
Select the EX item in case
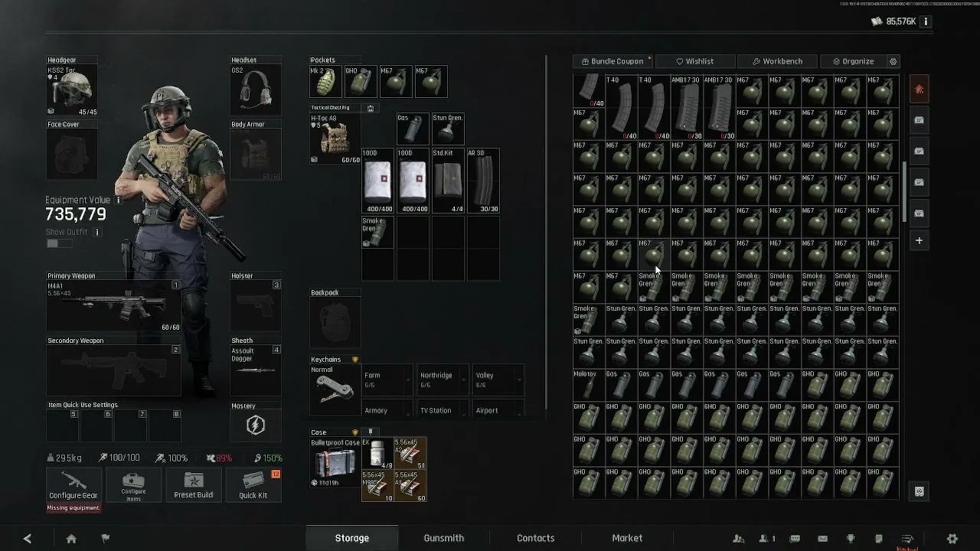[377, 454]
